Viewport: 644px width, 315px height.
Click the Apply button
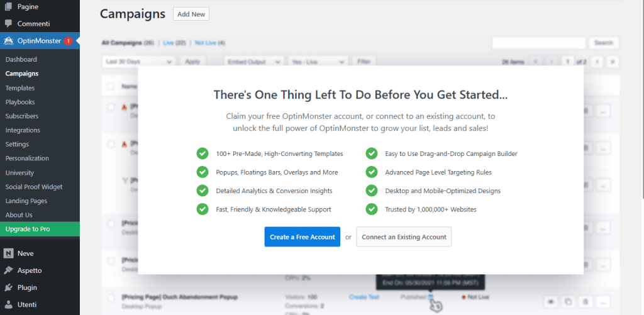coord(192,62)
